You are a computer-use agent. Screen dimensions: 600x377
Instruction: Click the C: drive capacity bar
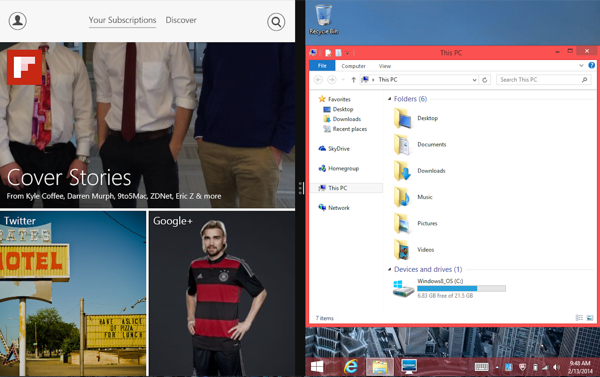tap(461, 289)
